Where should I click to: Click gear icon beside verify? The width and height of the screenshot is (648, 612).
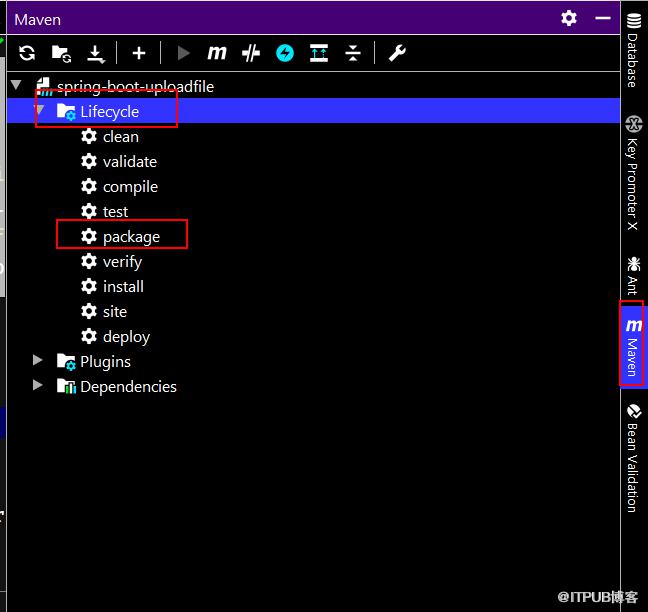tap(89, 261)
